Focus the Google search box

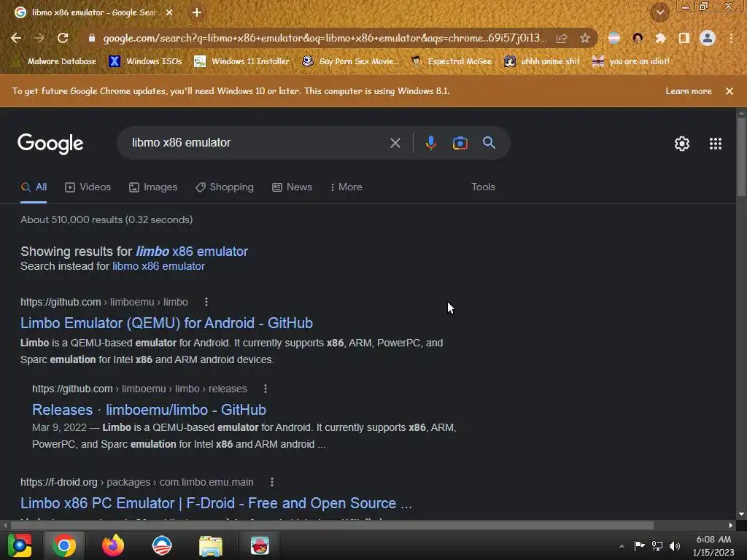click(x=258, y=143)
